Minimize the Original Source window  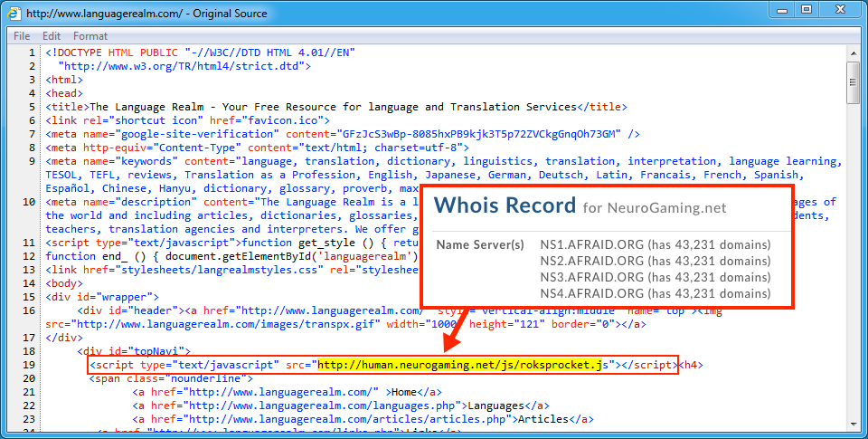pyautogui.click(x=782, y=10)
